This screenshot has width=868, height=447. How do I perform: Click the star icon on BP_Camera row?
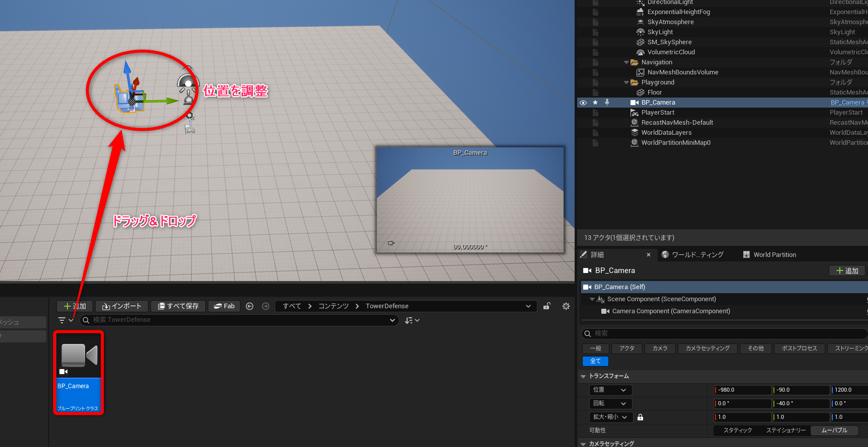[x=595, y=103]
